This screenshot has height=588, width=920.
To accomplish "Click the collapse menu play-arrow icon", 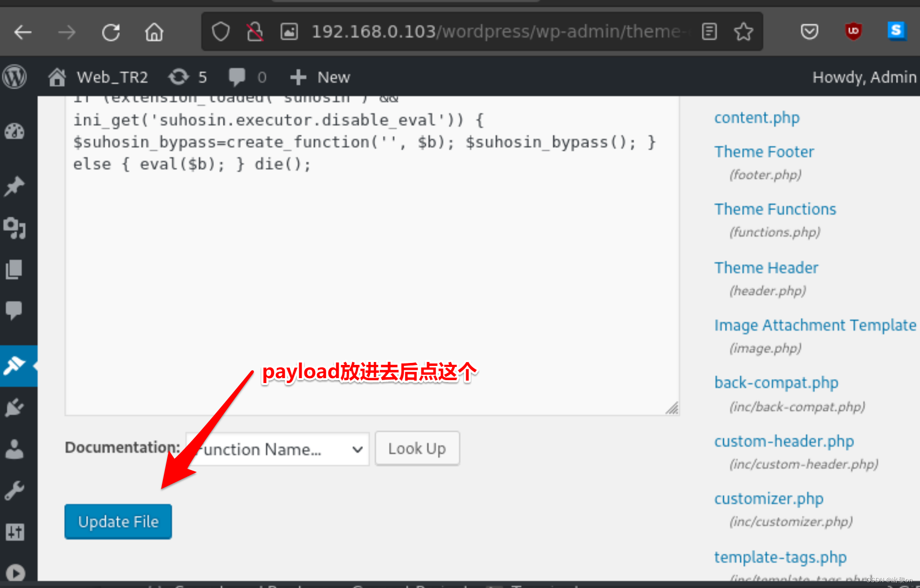I will (15, 572).
